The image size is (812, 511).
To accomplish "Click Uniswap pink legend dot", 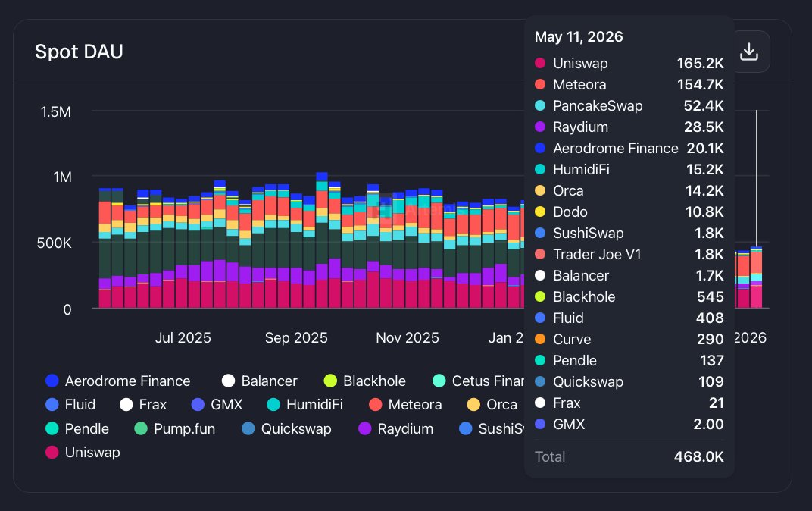I will coord(52,452).
